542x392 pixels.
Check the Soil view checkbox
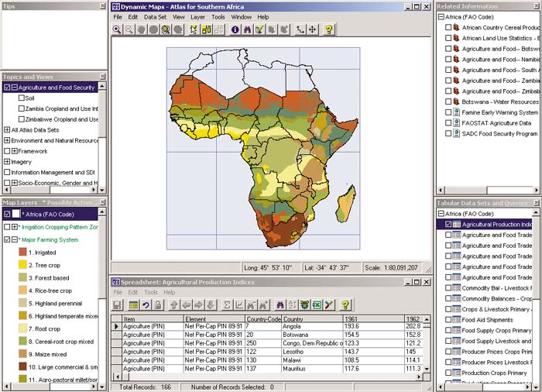[21, 98]
